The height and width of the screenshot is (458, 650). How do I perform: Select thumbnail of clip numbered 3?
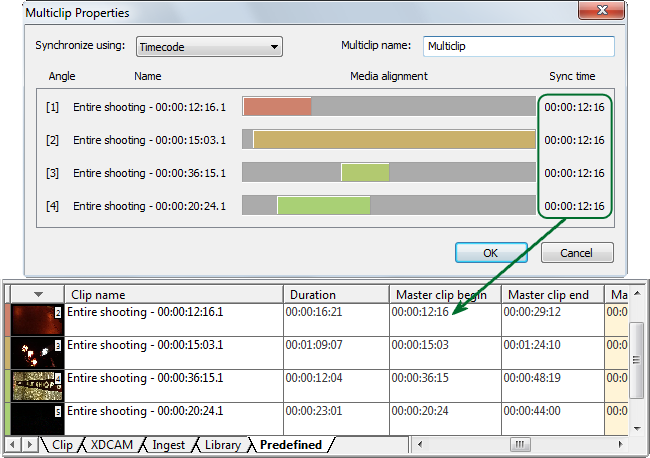[37, 353]
